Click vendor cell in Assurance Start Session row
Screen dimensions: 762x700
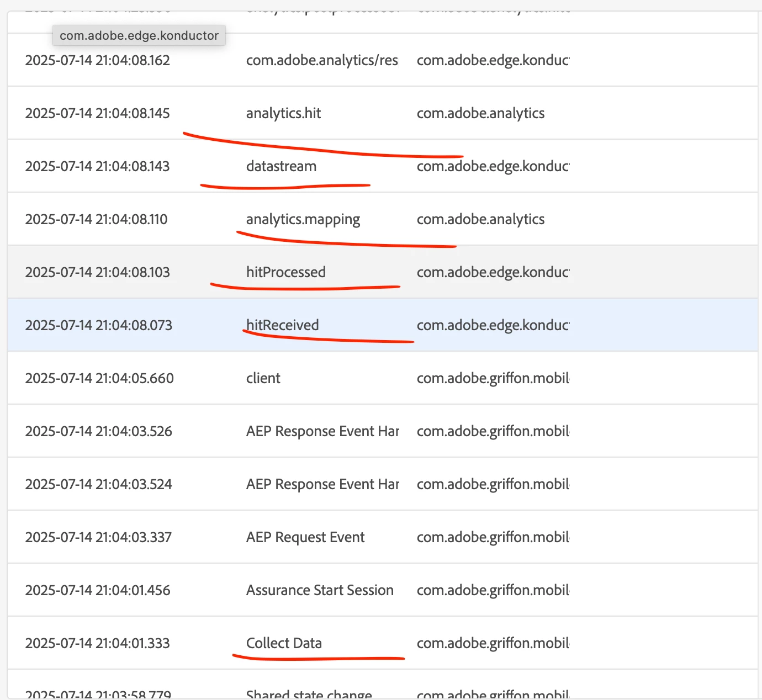493,590
